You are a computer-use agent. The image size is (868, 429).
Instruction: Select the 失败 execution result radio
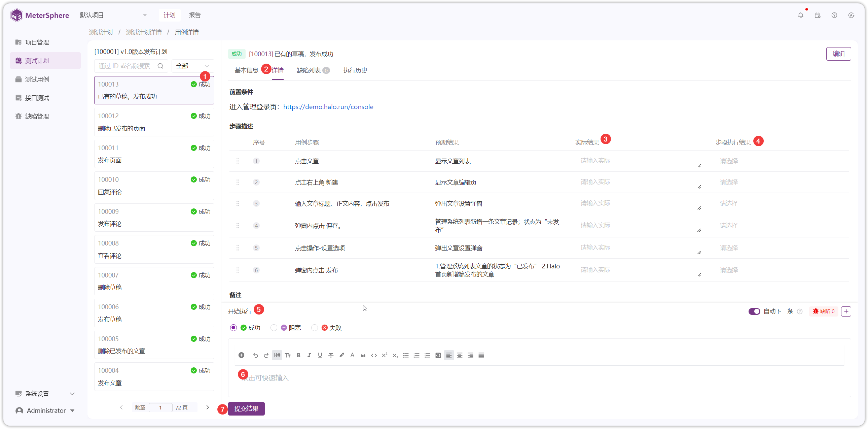pyautogui.click(x=314, y=328)
